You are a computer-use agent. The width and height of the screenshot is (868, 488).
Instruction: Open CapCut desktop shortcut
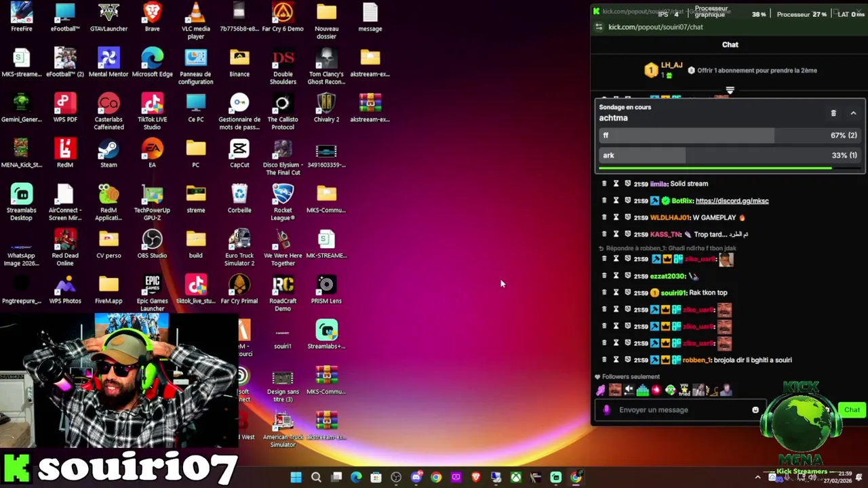(239, 154)
